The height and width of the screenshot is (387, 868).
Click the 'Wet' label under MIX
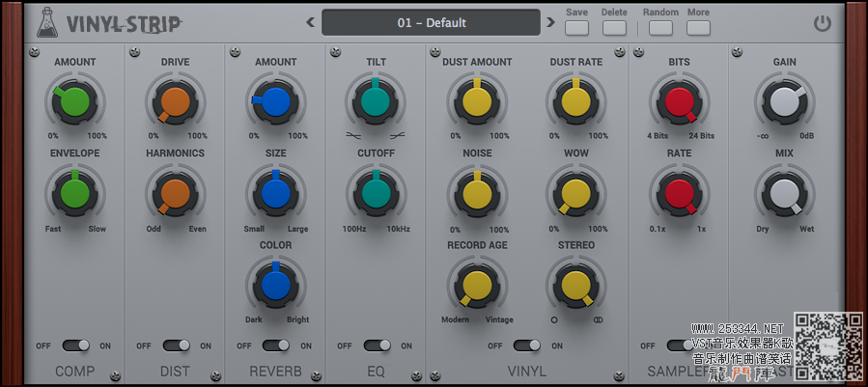[806, 229]
